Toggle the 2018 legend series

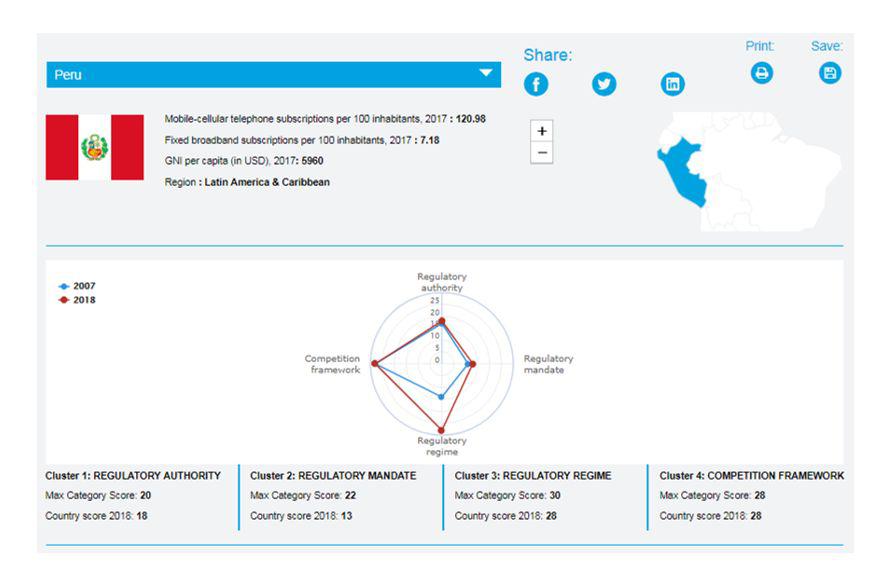(x=78, y=300)
